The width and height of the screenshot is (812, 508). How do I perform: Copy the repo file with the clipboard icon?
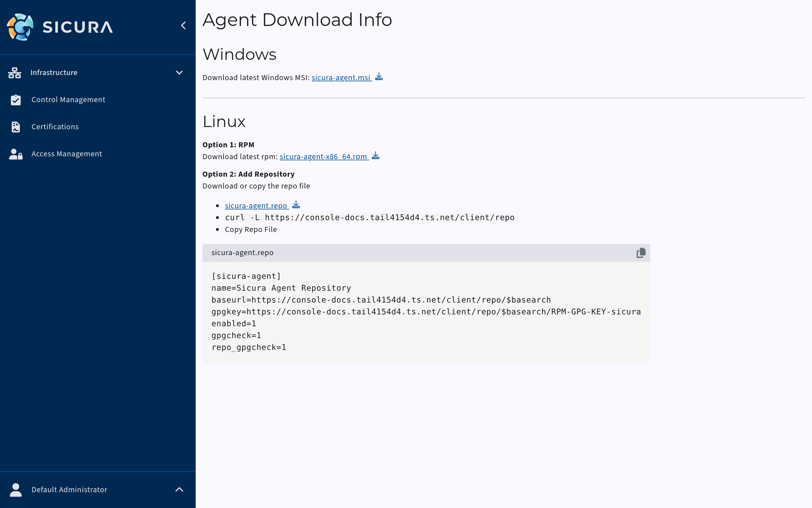click(x=641, y=253)
